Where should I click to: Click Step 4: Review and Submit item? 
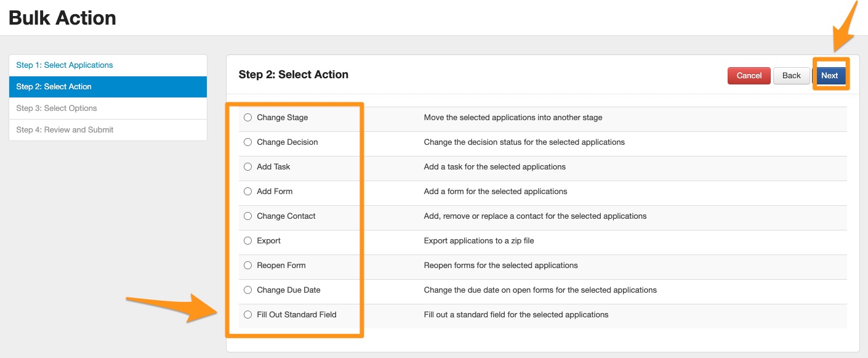(x=65, y=130)
